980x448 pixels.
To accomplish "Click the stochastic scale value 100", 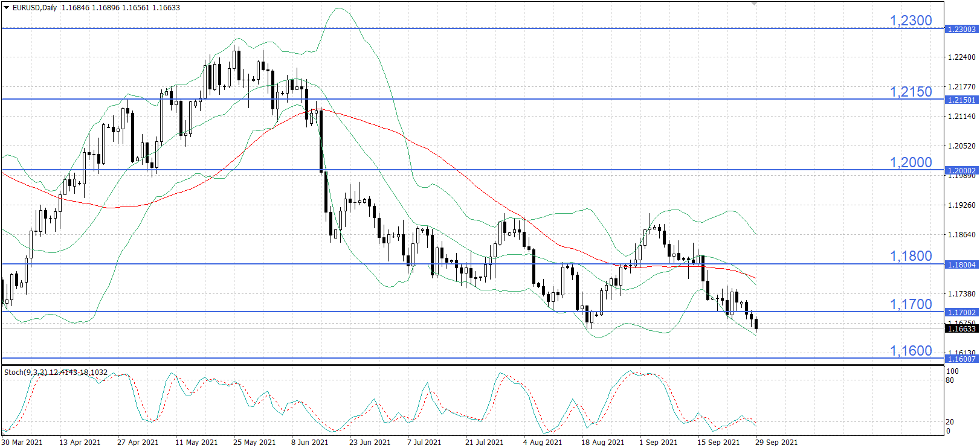I will (952, 371).
